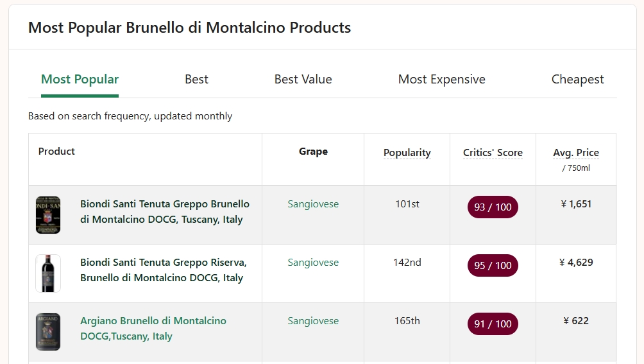Open Argiano Brunello di Montalcino DOCG link
Screen dimensions: 644x364
pyautogui.click(x=153, y=329)
